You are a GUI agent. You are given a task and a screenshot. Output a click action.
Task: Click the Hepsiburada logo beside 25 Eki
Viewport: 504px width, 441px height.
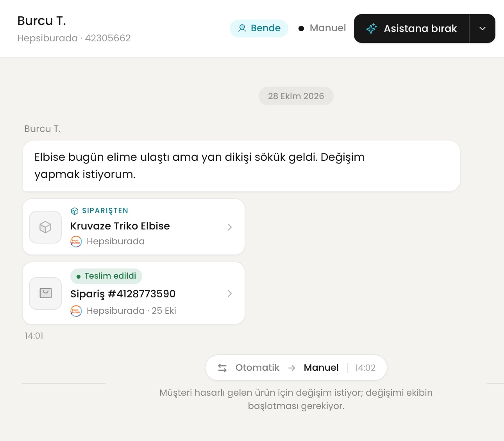coord(76,311)
